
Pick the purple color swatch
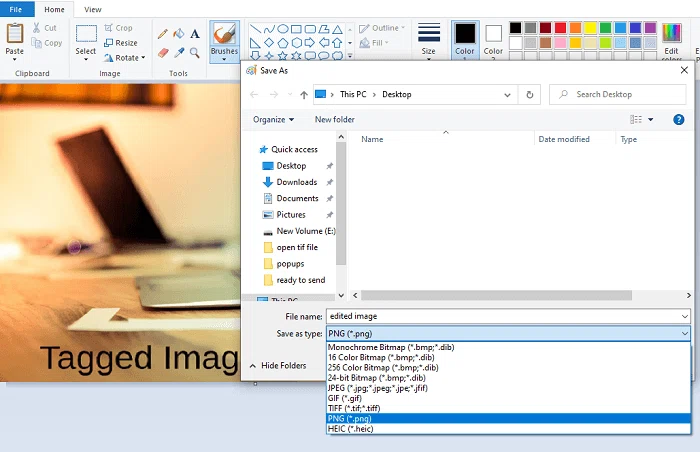(650, 28)
